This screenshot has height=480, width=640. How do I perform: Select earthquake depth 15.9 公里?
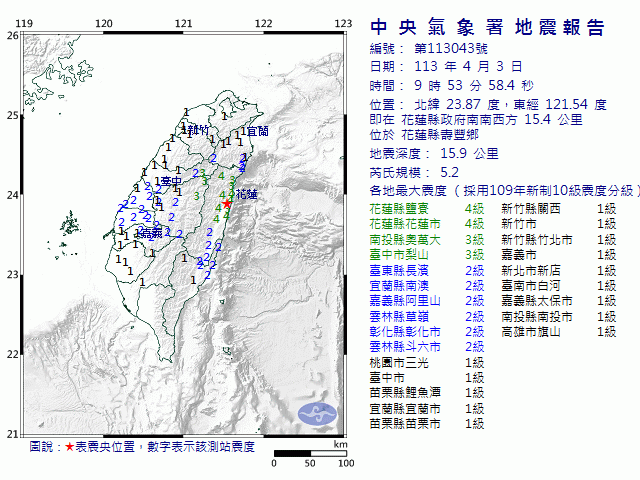469,154
